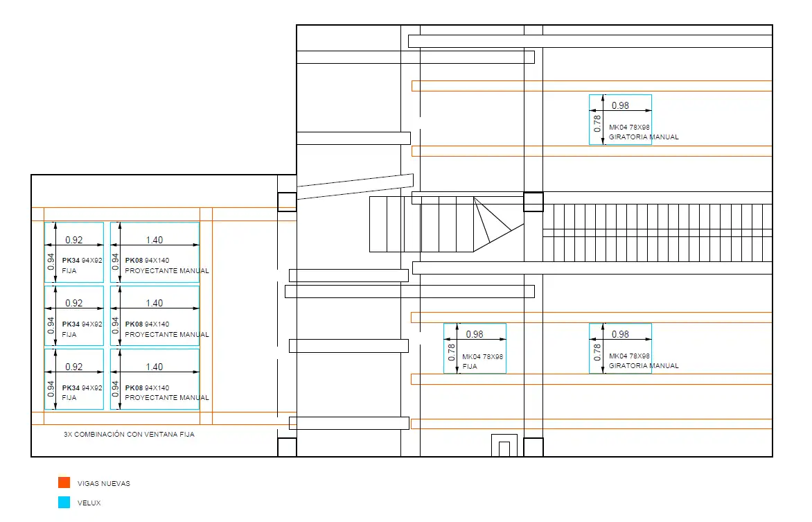
Task: Click the top-row 'PK34 94X92' label
Action: tap(82, 260)
